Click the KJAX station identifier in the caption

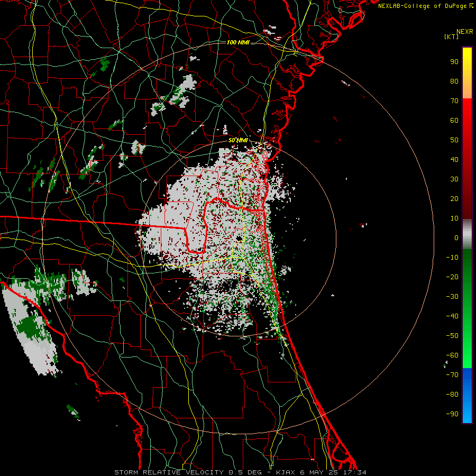285,472
